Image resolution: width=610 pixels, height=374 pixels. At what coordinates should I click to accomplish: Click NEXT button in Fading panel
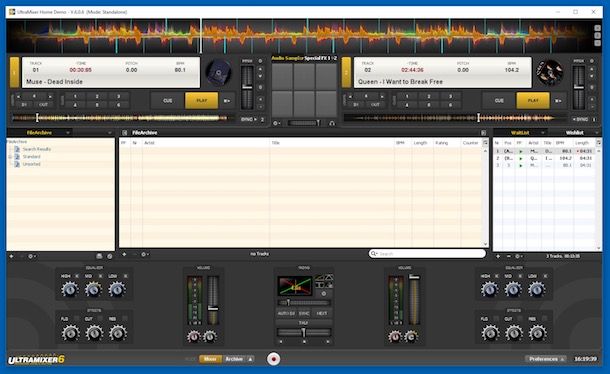coord(322,313)
